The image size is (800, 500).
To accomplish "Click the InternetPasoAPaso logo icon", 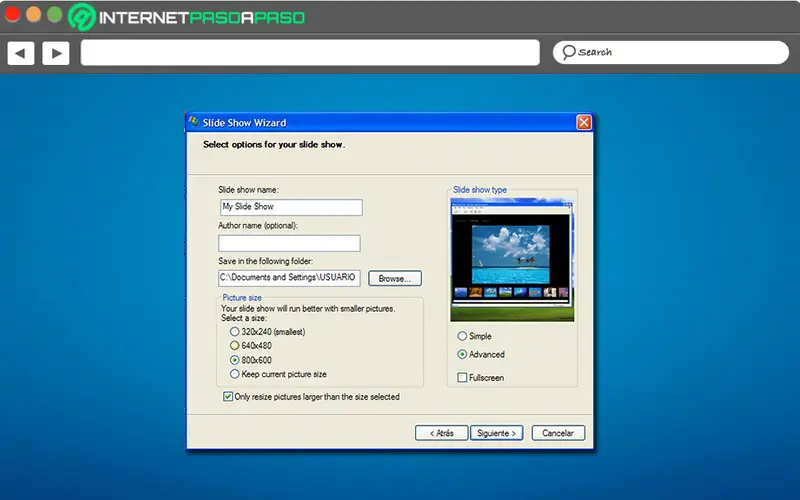I will (x=82, y=17).
